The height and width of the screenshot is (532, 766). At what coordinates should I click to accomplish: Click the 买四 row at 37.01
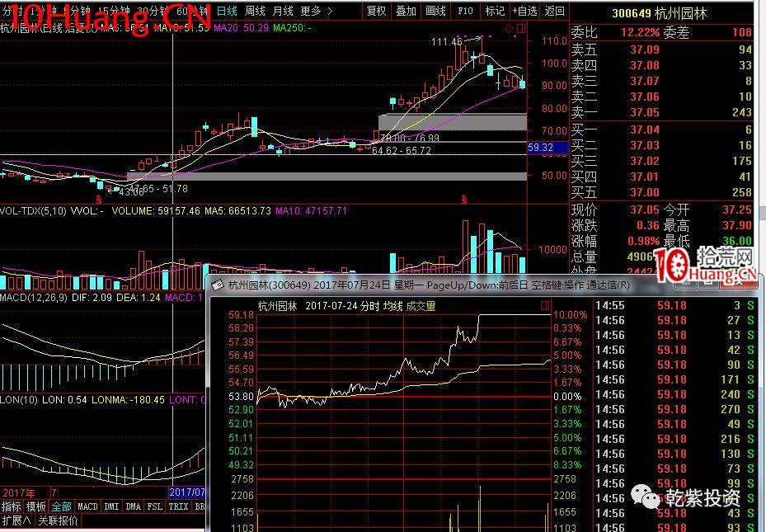(661, 177)
